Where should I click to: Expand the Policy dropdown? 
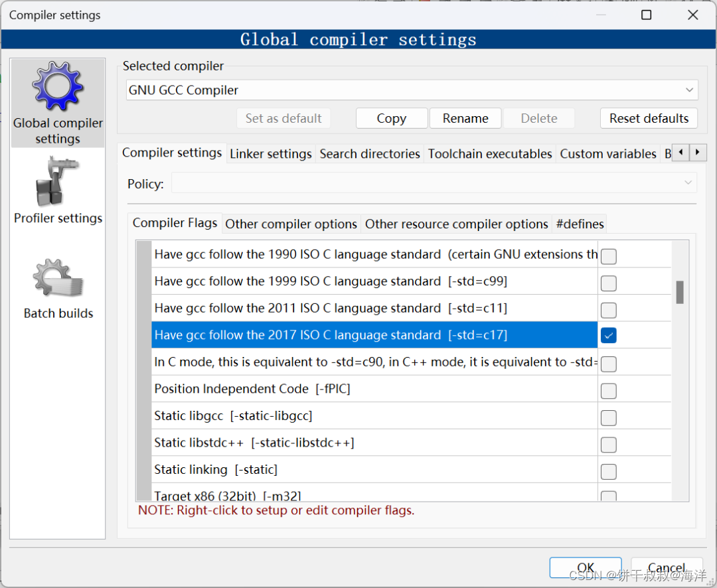434,183
